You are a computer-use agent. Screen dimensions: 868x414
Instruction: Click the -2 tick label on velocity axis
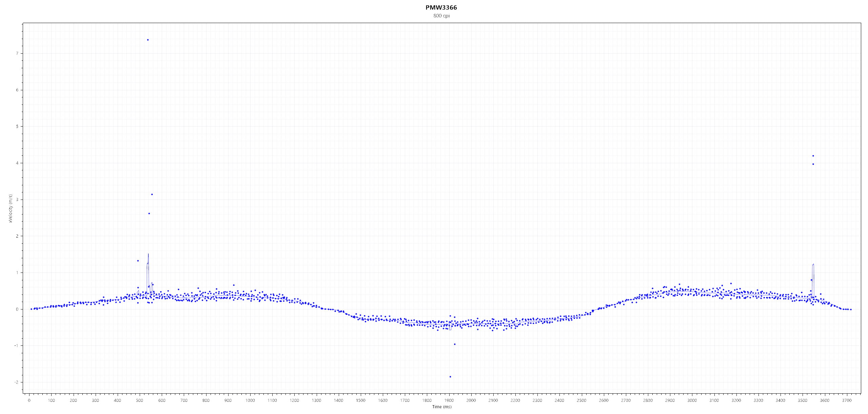[16, 382]
